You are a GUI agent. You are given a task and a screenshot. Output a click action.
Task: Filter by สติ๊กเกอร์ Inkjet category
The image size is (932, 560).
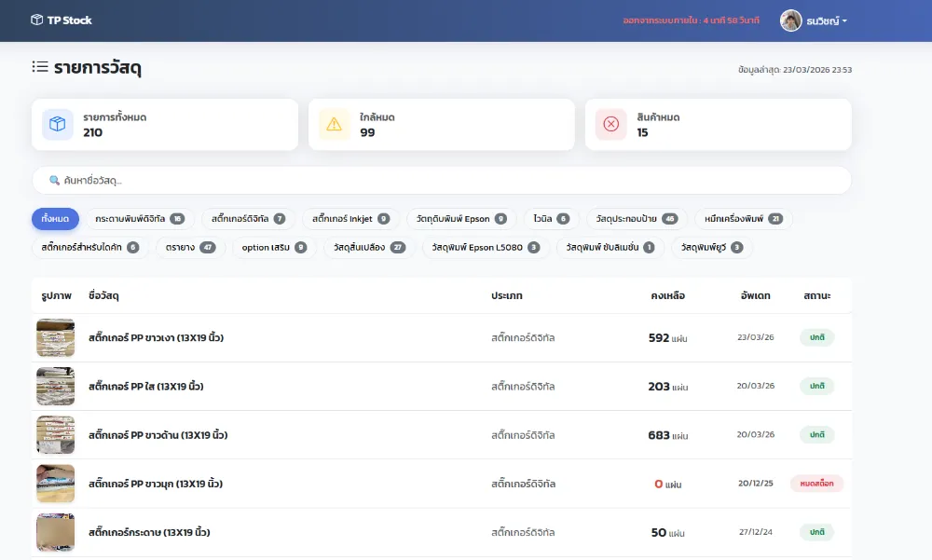click(x=350, y=219)
